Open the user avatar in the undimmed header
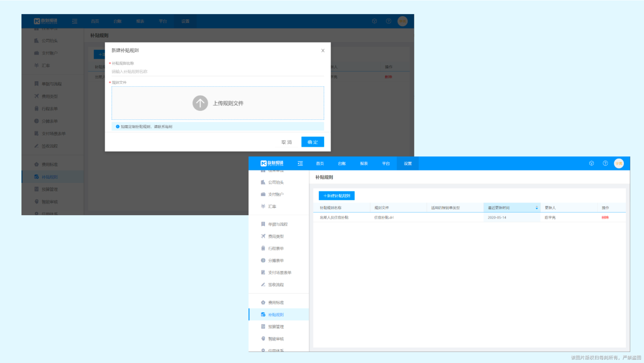Viewport: 644px width, 363px height. click(x=619, y=163)
